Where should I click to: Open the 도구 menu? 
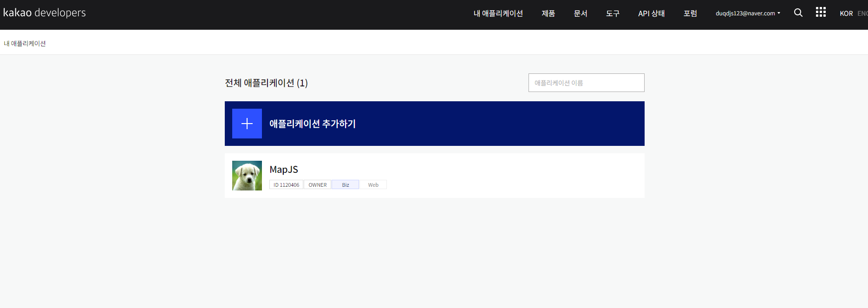click(x=613, y=13)
